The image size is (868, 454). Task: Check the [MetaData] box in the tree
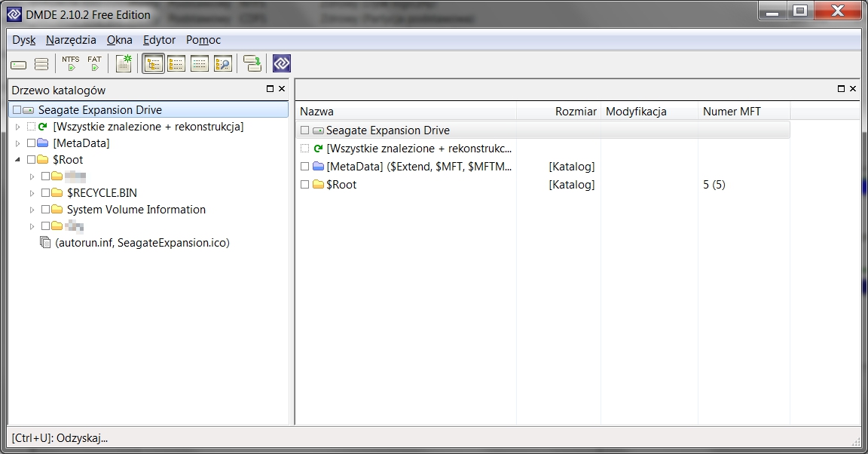(x=31, y=143)
